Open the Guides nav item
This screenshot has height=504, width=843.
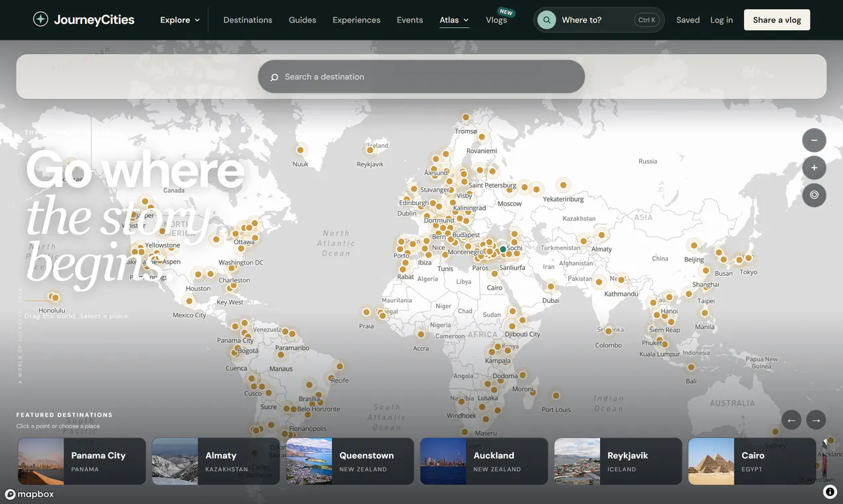(x=302, y=20)
